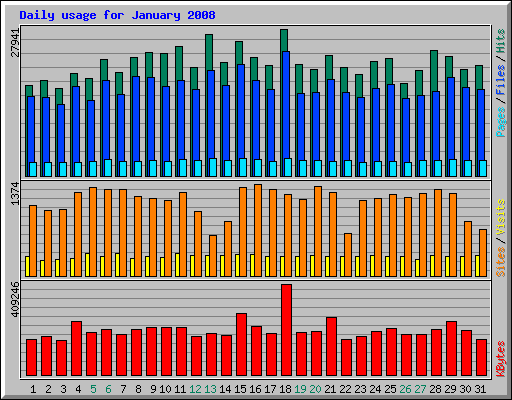
Task: Select the 27941 value on the hits axis
Action: pos(15,43)
